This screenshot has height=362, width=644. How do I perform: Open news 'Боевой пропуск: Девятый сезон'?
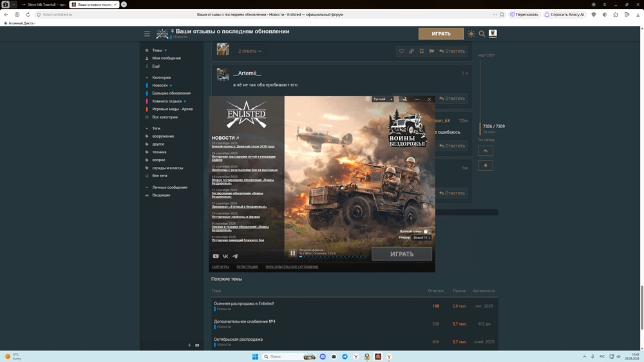[243, 146]
